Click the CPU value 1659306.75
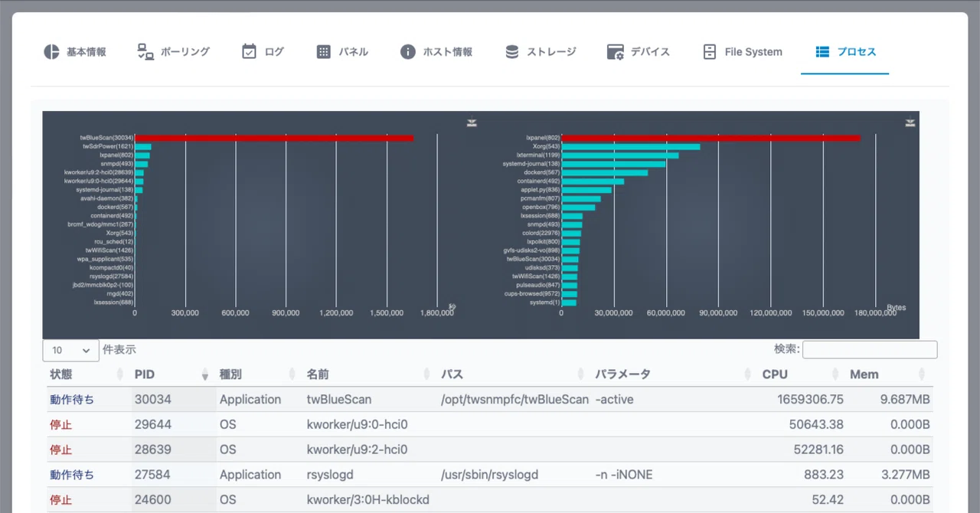 click(x=810, y=400)
